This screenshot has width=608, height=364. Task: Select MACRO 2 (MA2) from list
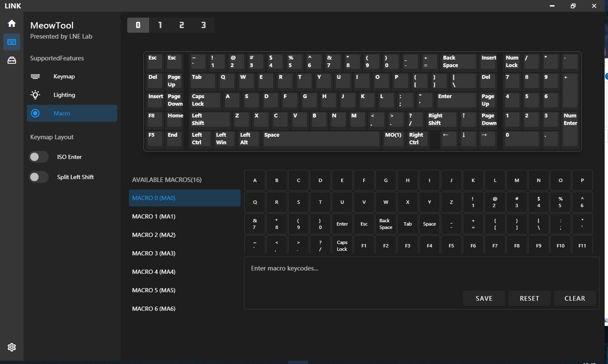tap(154, 235)
